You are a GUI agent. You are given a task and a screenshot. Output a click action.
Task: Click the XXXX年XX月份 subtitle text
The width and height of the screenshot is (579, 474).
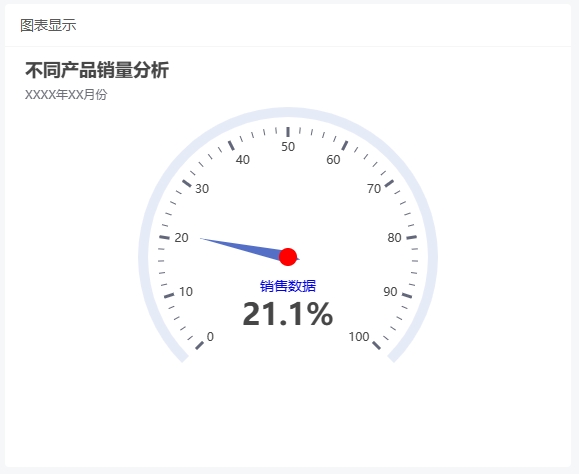(66, 95)
